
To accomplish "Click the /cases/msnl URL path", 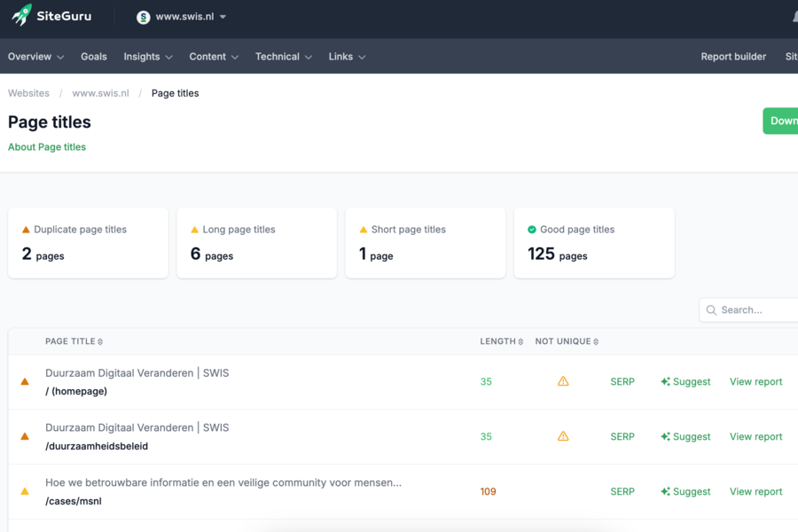I will 74,501.
